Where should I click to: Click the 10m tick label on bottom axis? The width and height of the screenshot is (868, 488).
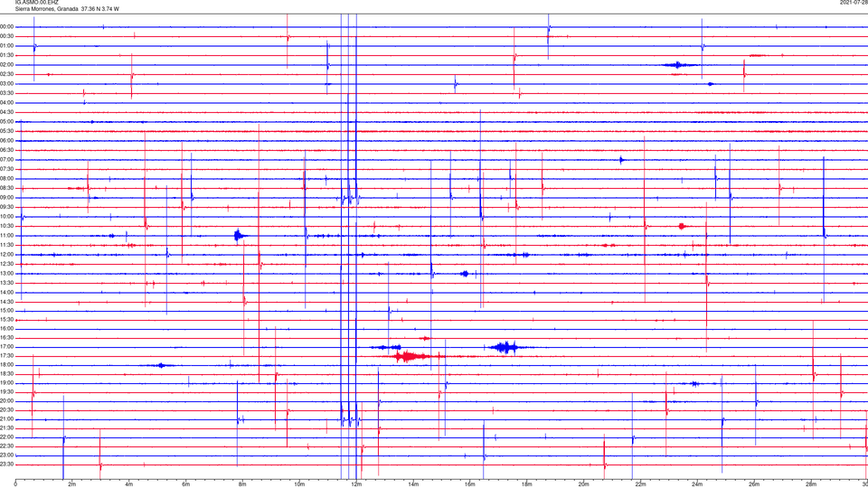pyautogui.click(x=299, y=484)
